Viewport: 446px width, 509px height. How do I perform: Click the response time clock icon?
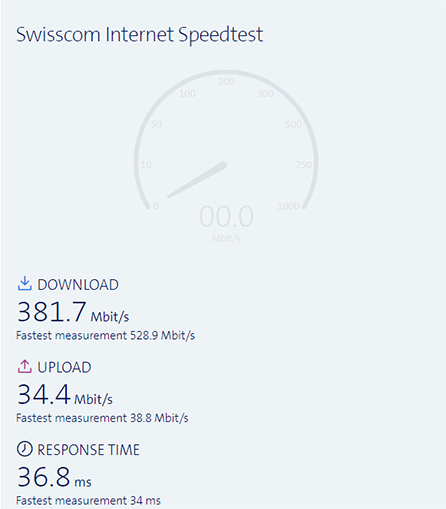point(24,449)
